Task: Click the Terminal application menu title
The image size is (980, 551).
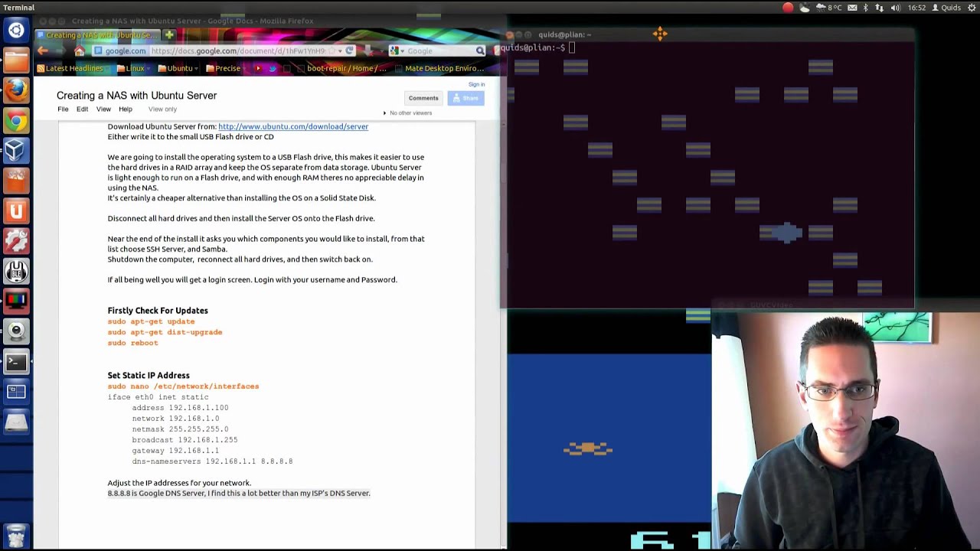Action: pyautogui.click(x=19, y=8)
